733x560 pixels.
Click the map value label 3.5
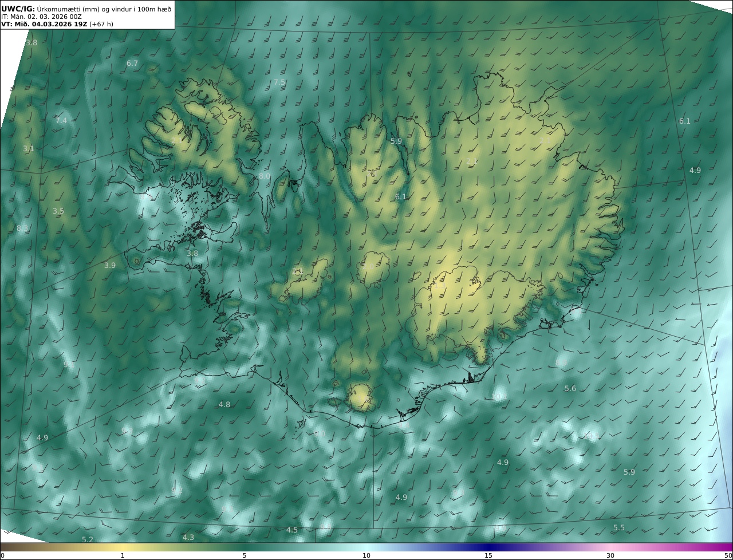point(58,211)
